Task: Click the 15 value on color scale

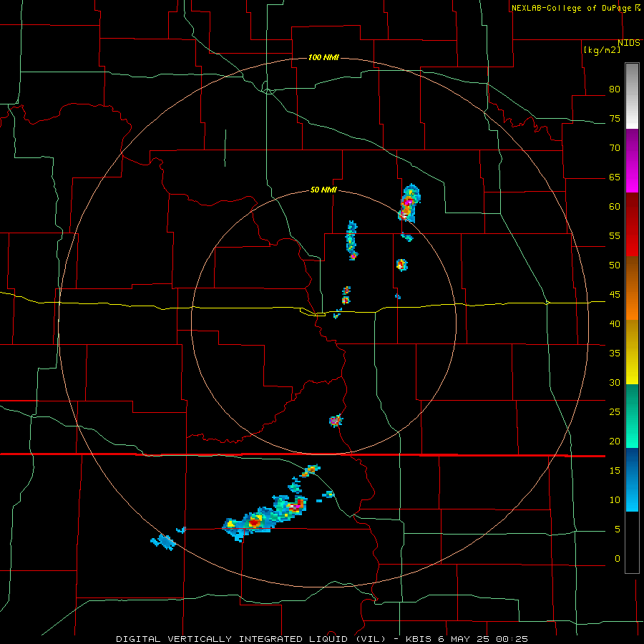Action: point(615,470)
